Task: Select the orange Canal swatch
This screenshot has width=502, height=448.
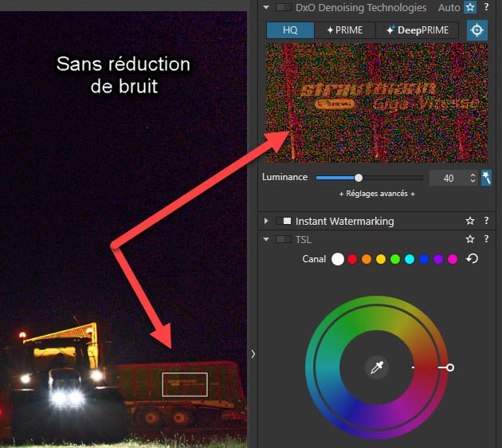Action: 367,259
